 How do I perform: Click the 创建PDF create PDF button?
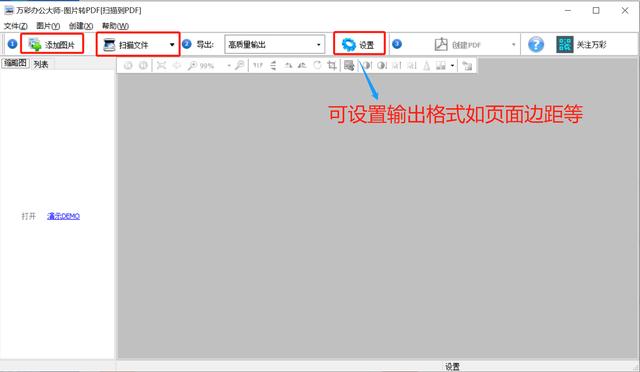[x=458, y=45]
